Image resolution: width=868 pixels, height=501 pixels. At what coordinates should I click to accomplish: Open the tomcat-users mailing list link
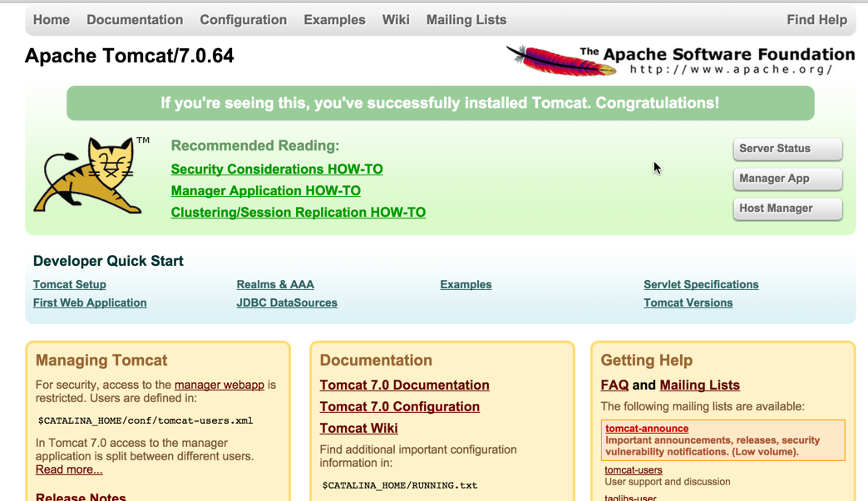[x=634, y=470]
